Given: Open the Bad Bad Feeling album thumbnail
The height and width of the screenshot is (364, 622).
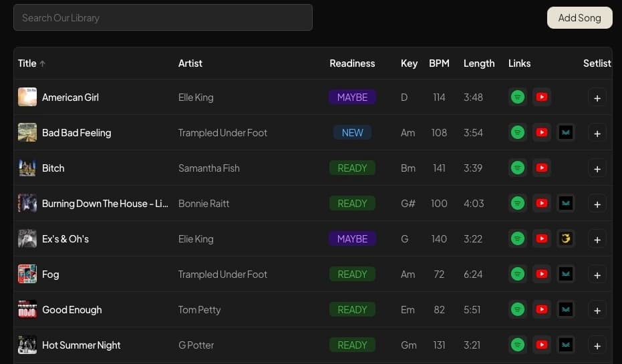Looking at the screenshot, I should [x=27, y=132].
